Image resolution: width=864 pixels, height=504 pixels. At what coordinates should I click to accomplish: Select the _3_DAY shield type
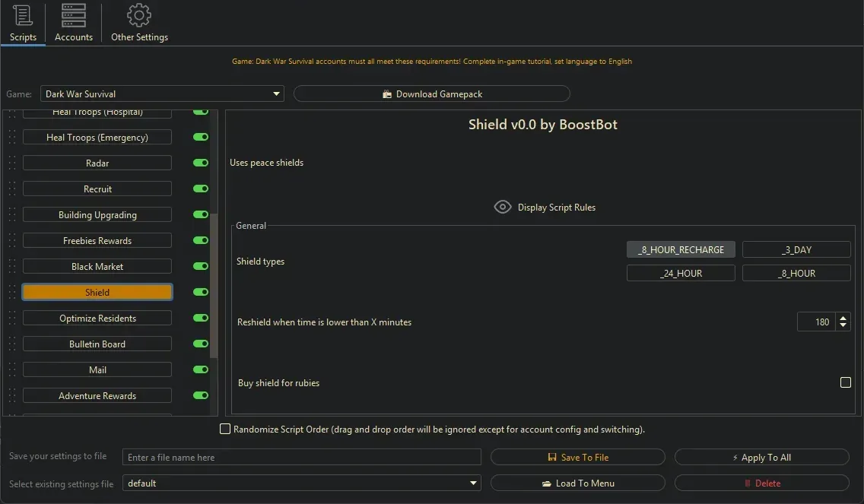pyautogui.click(x=796, y=249)
